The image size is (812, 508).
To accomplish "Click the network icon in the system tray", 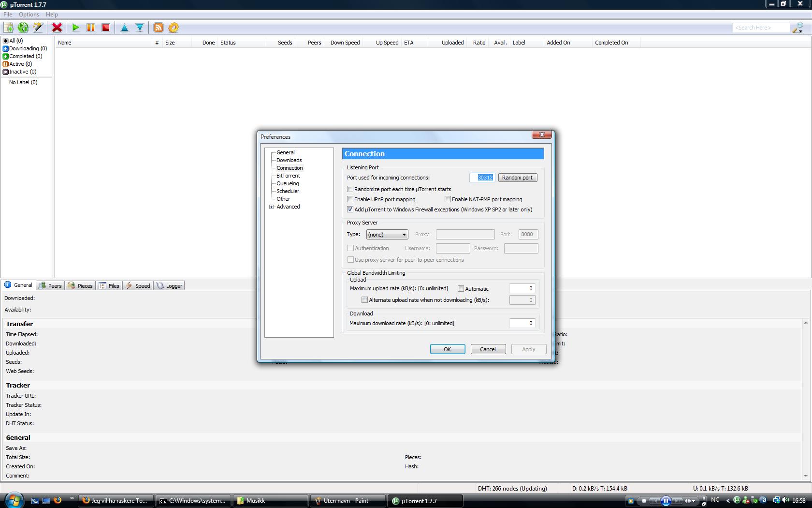I will click(776, 500).
